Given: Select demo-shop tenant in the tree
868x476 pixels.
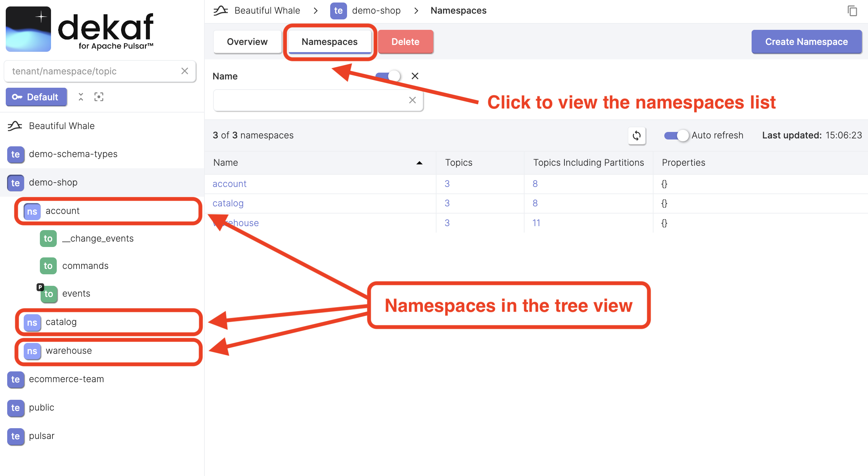Looking at the screenshot, I should click(53, 182).
